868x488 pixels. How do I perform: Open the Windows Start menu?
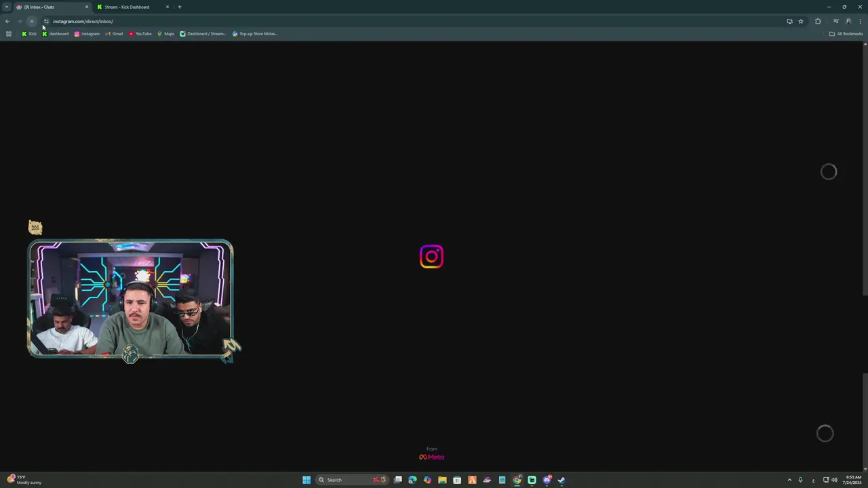tap(307, 480)
